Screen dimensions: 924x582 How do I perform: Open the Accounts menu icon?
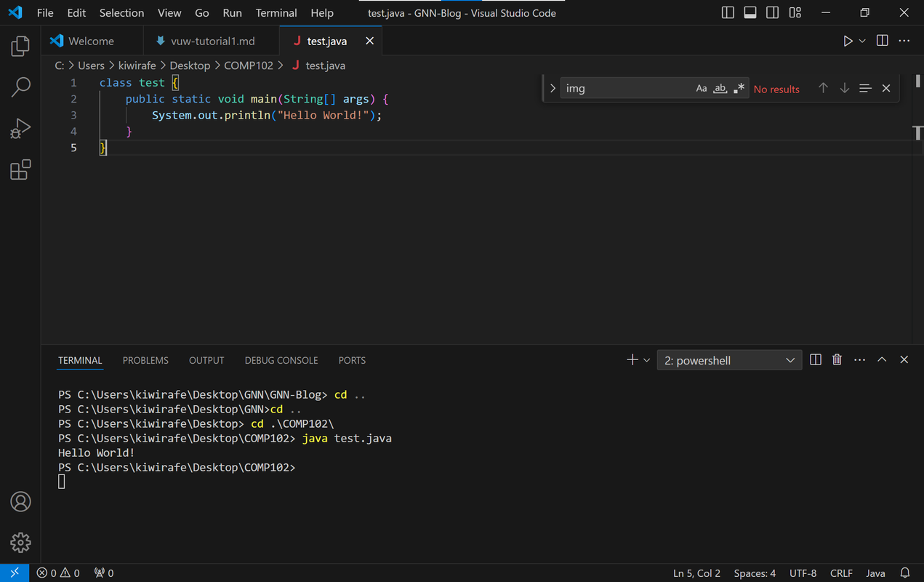coord(20,501)
